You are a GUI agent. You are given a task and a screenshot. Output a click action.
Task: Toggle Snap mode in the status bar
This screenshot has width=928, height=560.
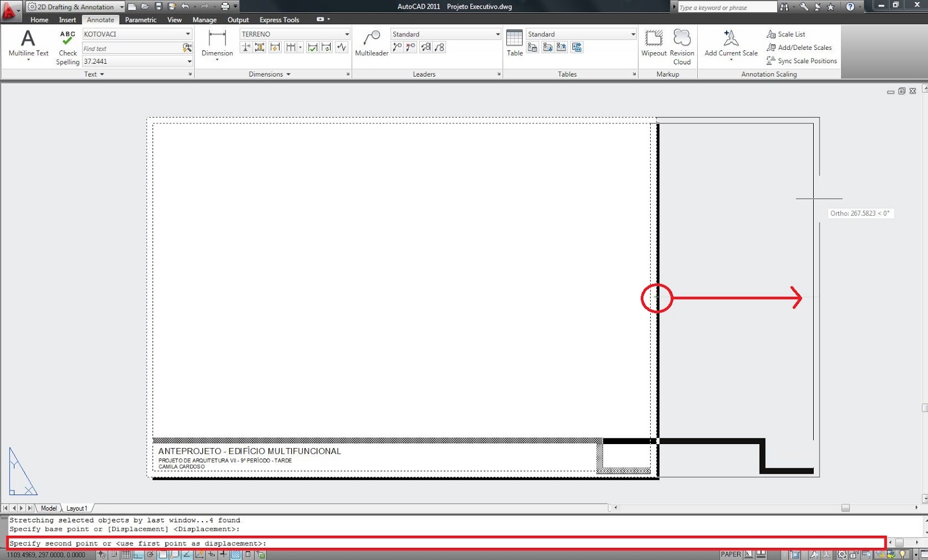point(114,554)
